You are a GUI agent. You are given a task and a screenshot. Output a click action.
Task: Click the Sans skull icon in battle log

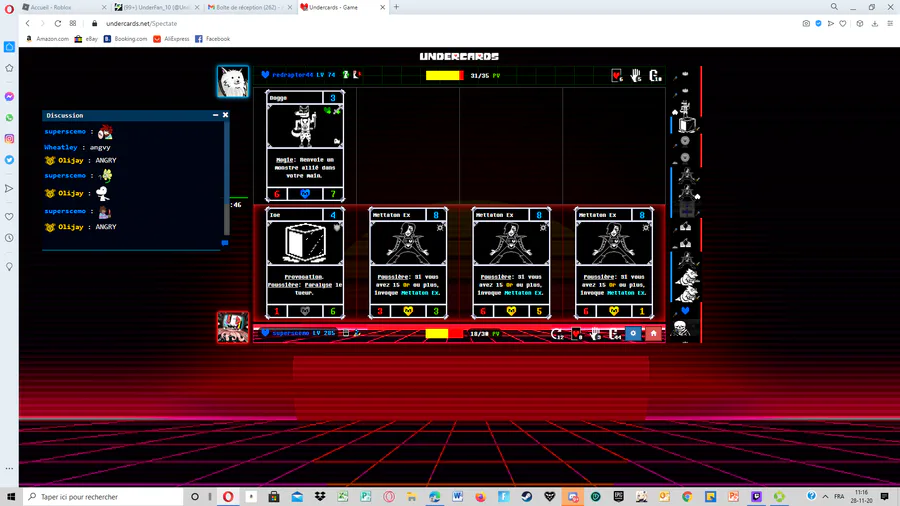point(681,328)
